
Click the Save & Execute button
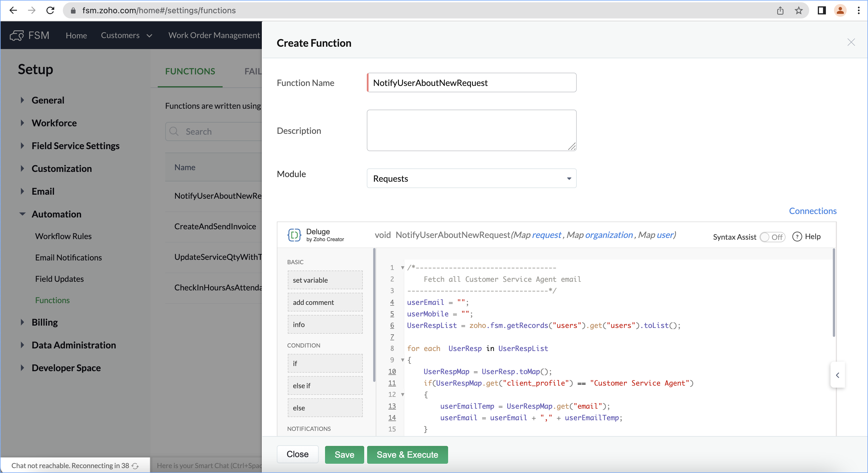tap(407, 455)
